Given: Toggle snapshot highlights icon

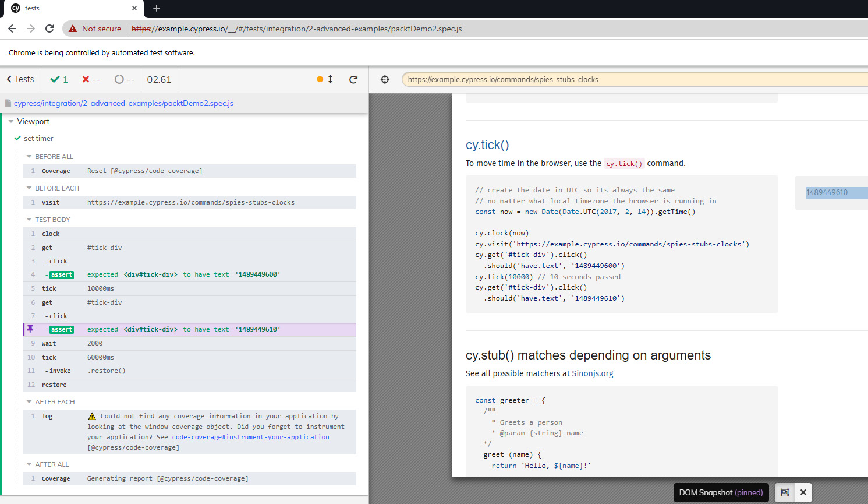Looking at the screenshot, I should point(785,492).
